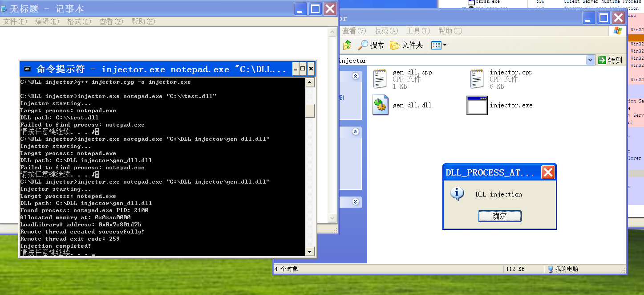
Task: Click the injector.cpp file name label
Action: coord(511,72)
